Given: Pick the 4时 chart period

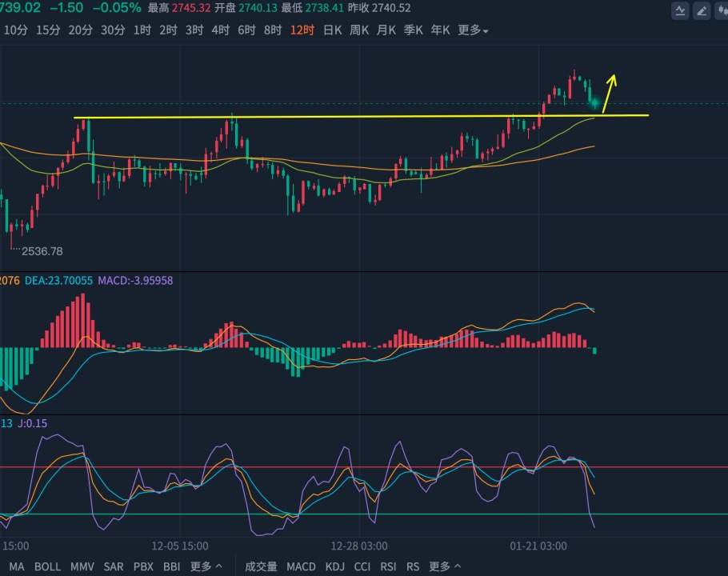Looking at the screenshot, I should [221, 30].
